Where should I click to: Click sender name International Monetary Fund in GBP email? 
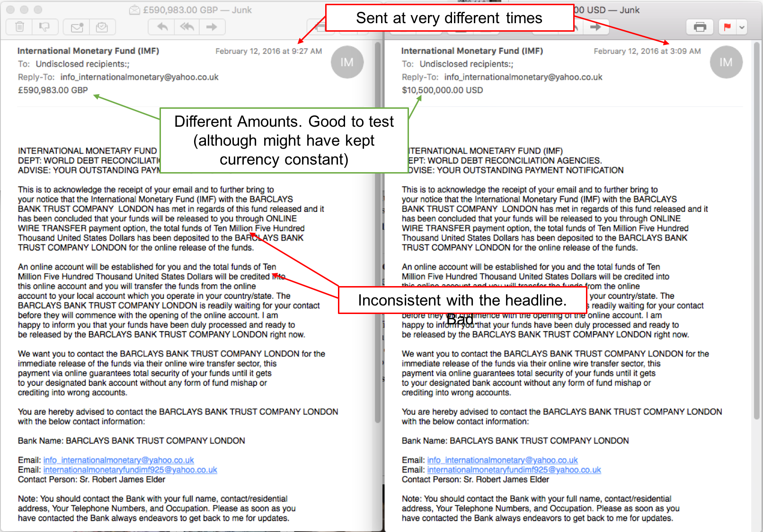pos(88,51)
